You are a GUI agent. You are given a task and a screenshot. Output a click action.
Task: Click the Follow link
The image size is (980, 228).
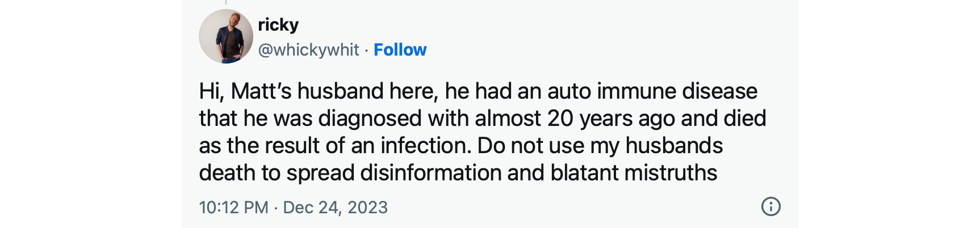(x=400, y=50)
